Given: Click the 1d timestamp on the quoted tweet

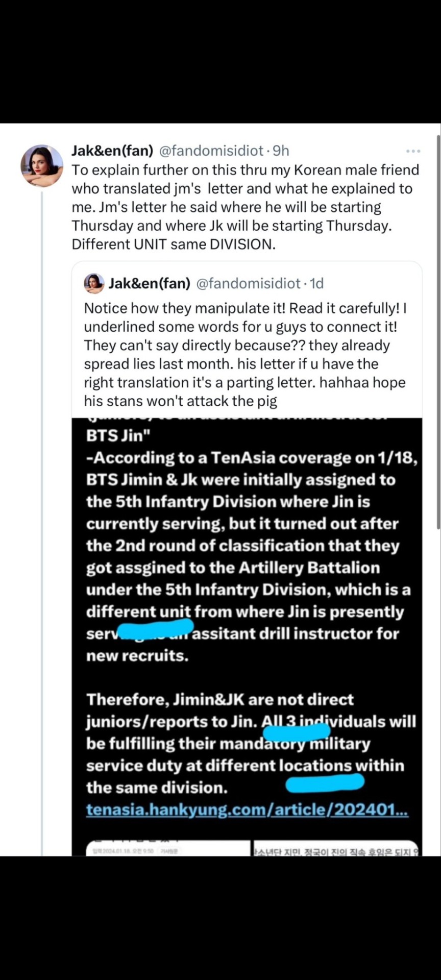Looking at the screenshot, I should [x=317, y=283].
